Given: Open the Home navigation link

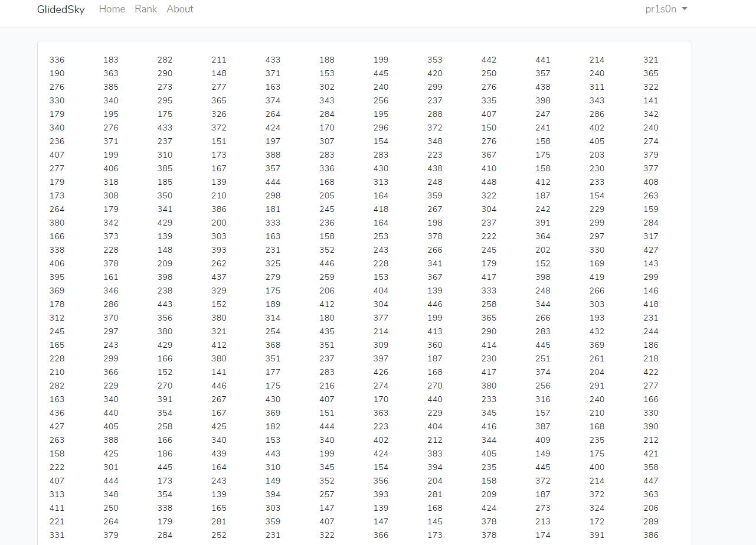Looking at the screenshot, I should pyautogui.click(x=112, y=9).
